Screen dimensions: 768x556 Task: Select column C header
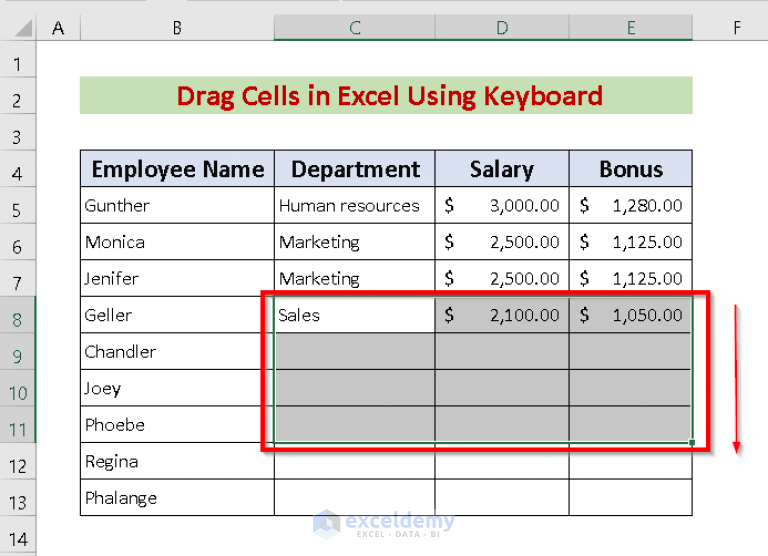click(x=355, y=27)
